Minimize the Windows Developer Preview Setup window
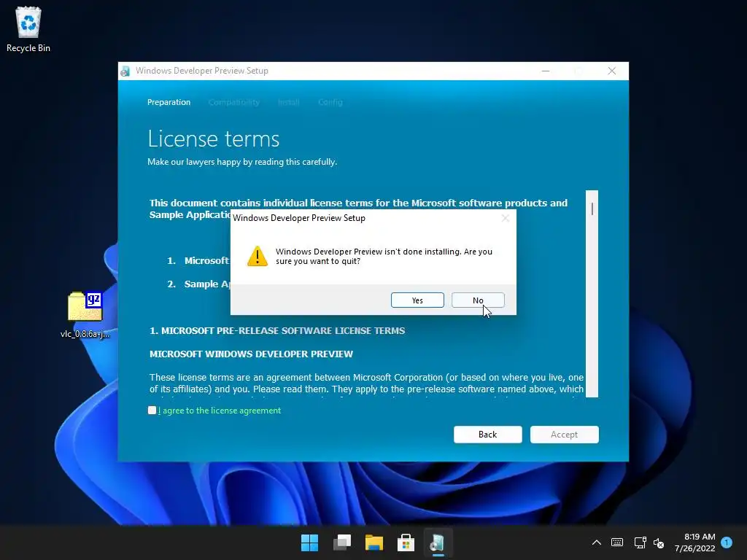The height and width of the screenshot is (560, 747). coord(546,71)
